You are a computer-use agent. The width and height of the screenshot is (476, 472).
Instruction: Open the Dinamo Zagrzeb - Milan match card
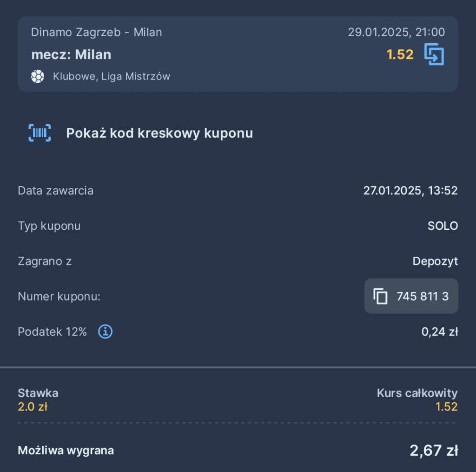click(238, 54)
